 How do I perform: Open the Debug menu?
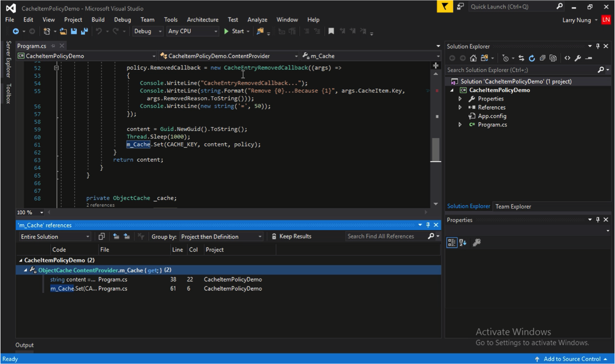pos(122,20)
